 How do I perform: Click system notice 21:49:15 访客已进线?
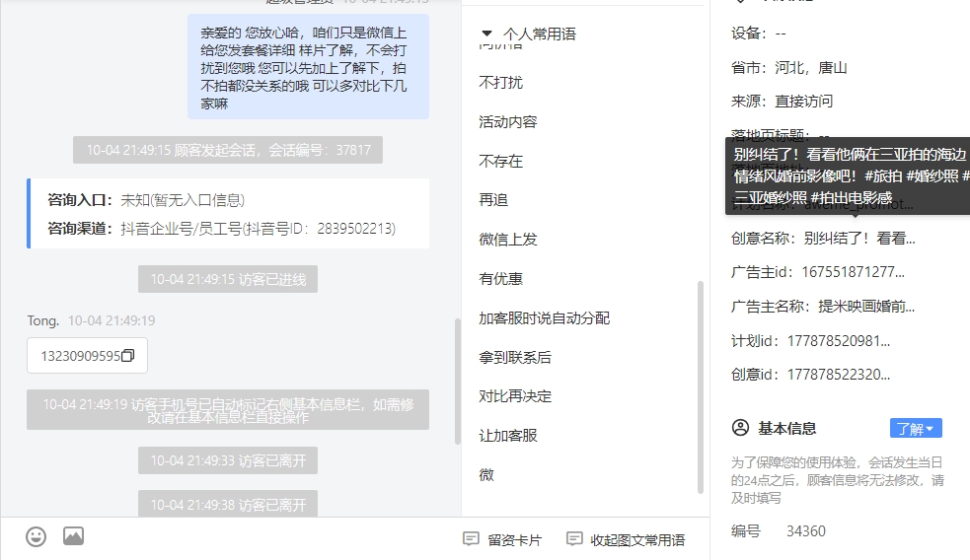click(x=228, y=279)
